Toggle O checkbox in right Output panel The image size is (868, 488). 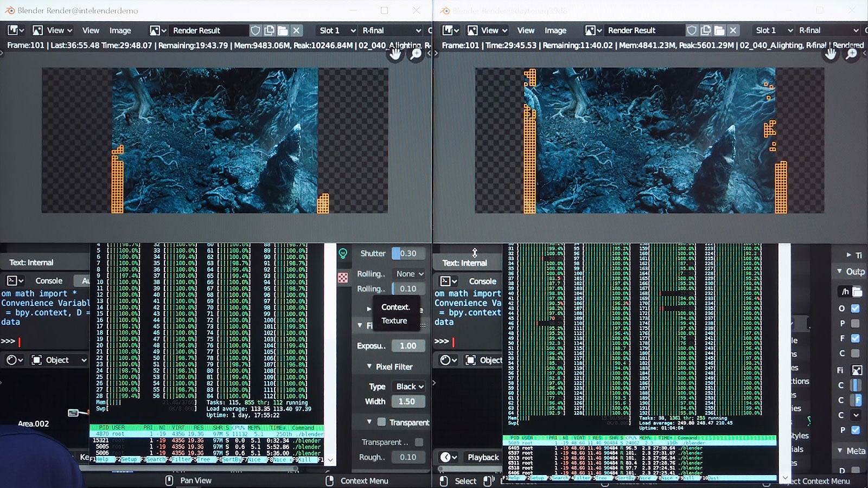pyautogui.click(x=855, y=309)
